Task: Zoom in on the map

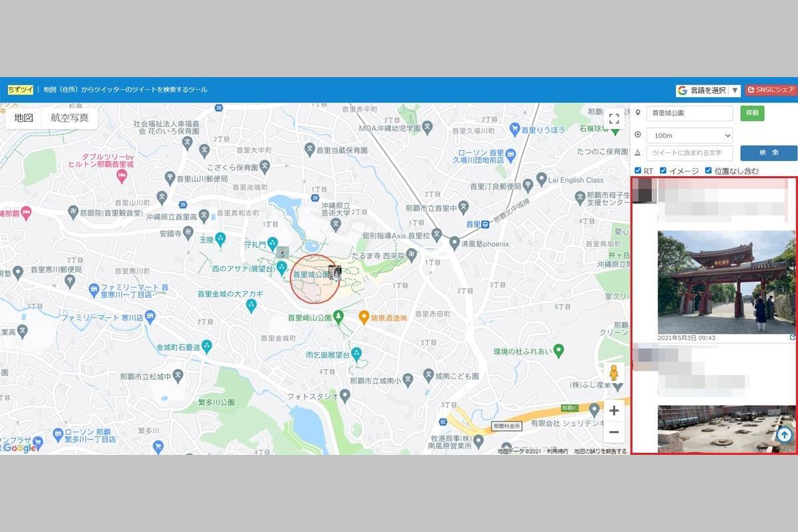Action: (x=614, y=410)
